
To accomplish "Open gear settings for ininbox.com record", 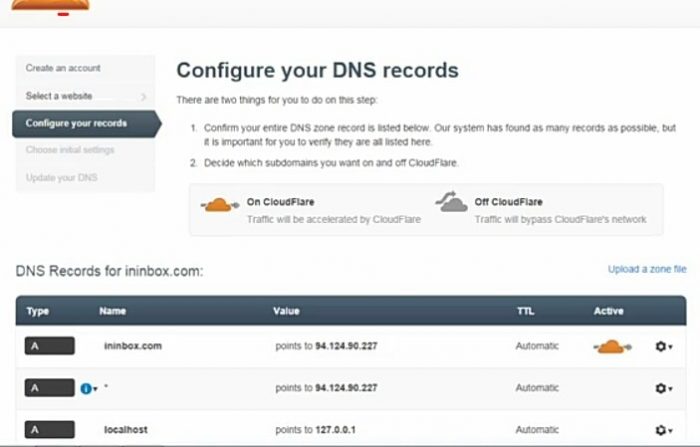I will pyautogui.click(x=664, y=347).
